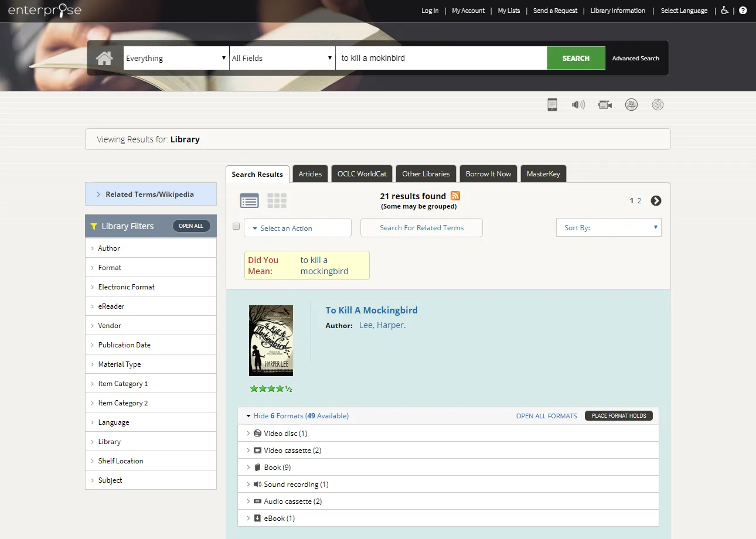Screen dimensions: 756x539
Task: Open the Everything search scope dropdown
Action: [x=176, y=58]
